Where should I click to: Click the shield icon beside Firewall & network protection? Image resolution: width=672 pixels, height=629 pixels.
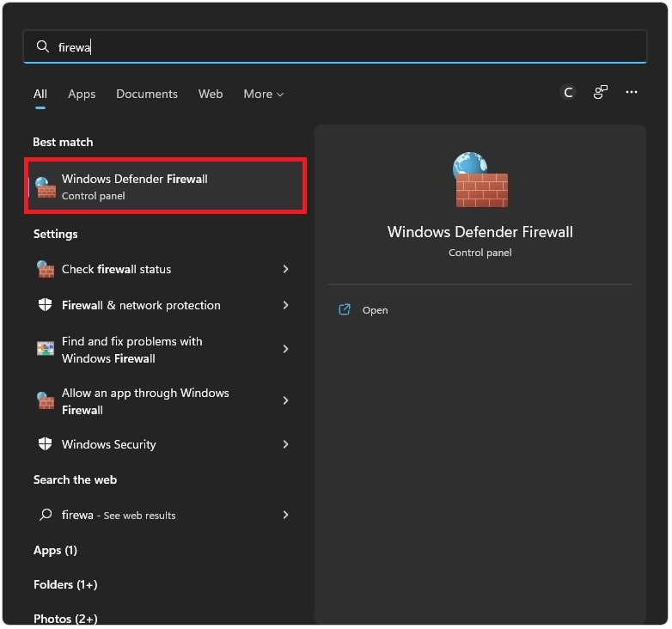click(x=46, y=305)
